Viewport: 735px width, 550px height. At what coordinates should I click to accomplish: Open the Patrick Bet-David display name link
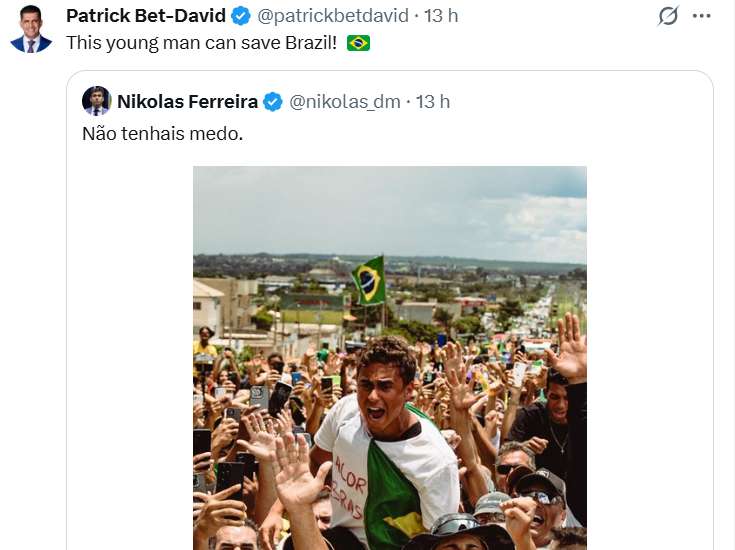(x=147, y=16)
